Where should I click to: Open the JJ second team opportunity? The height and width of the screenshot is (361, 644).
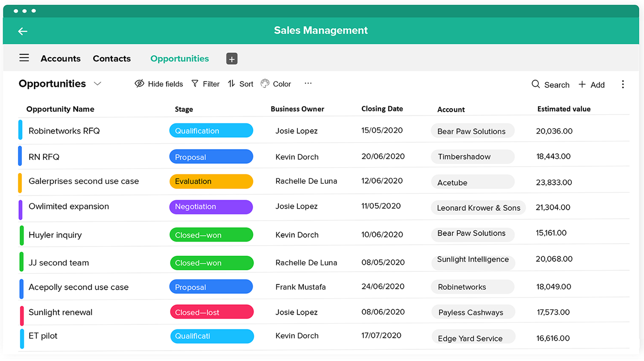[x=59, y=263]
